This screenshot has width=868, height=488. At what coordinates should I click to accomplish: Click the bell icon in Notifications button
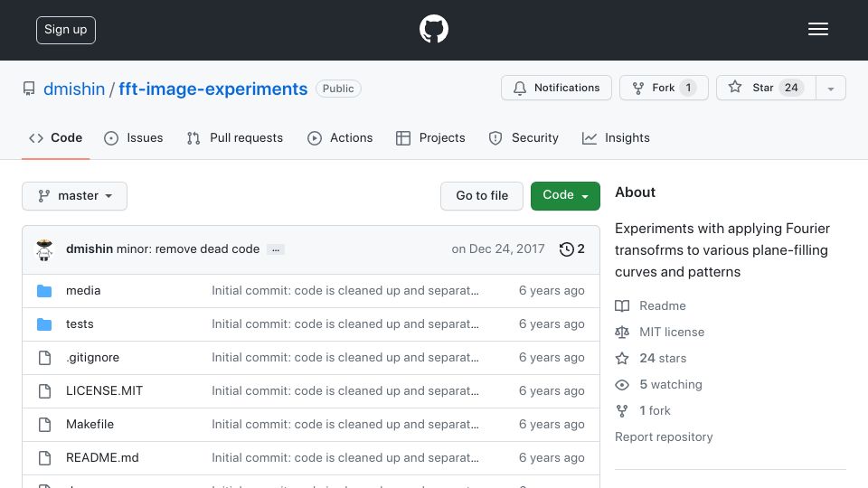520,88
